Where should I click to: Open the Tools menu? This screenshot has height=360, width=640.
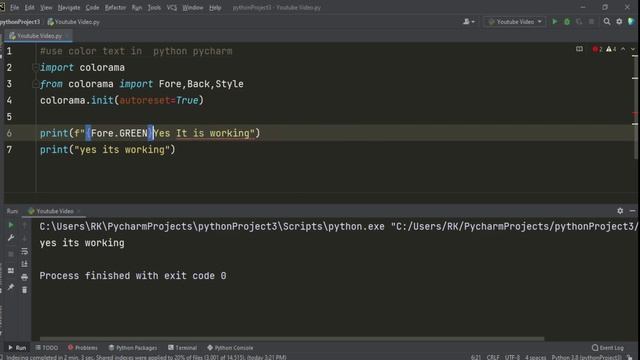click(154, 7)
